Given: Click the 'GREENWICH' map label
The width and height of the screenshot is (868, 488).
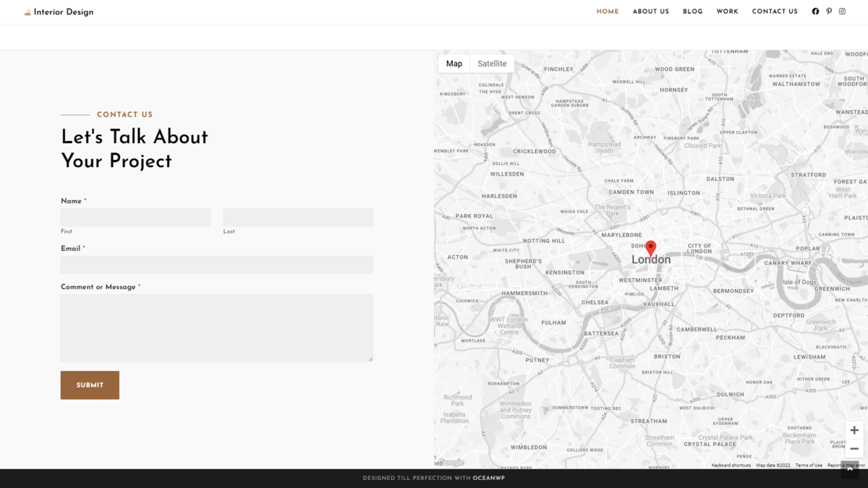Looking at the screenshot, I should click(x=832, y=288).
